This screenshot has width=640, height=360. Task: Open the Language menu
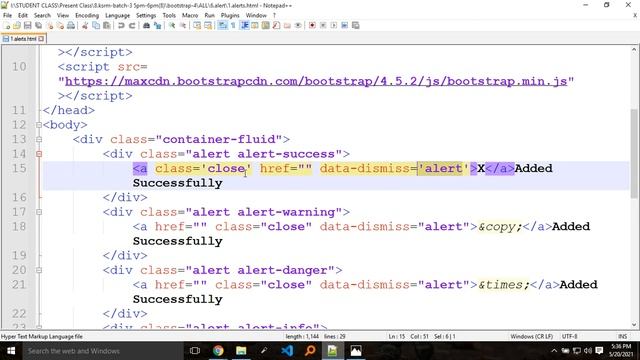point(118,15)
